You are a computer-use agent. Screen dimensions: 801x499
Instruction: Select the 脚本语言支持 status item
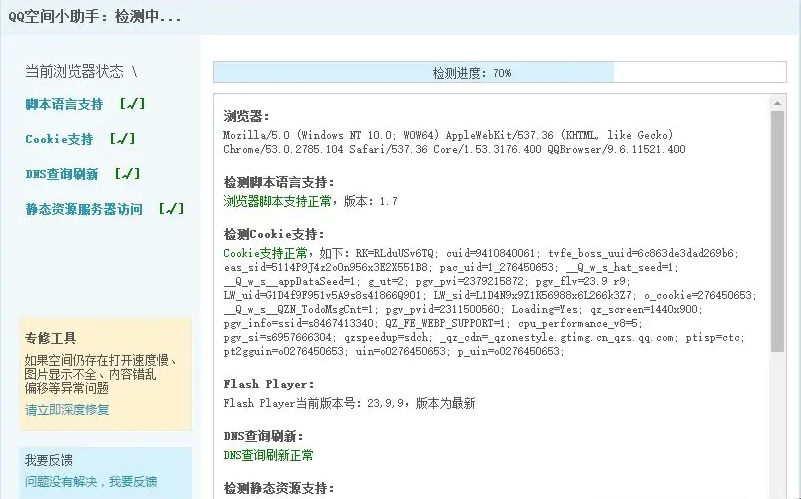pos(64,104)
